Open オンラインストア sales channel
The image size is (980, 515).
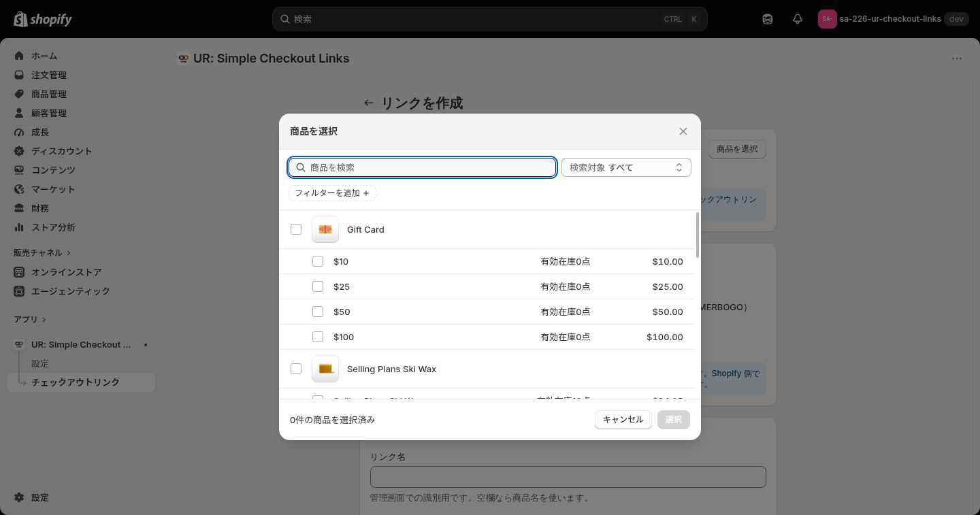(81, 272)
